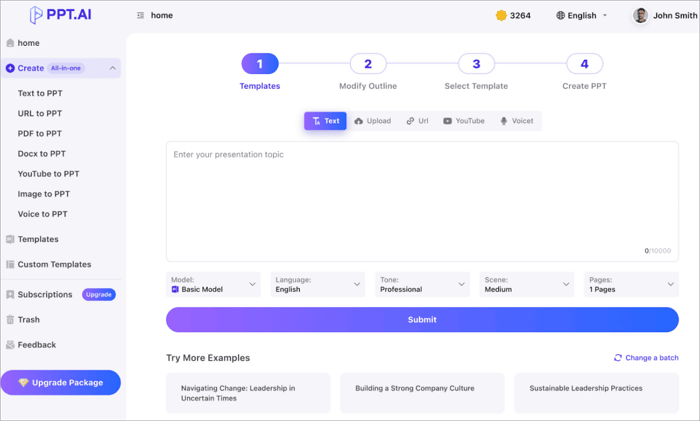Click the Trash bin icon
The width and height of the screenshot is (700, 421).
coord(10,320)
